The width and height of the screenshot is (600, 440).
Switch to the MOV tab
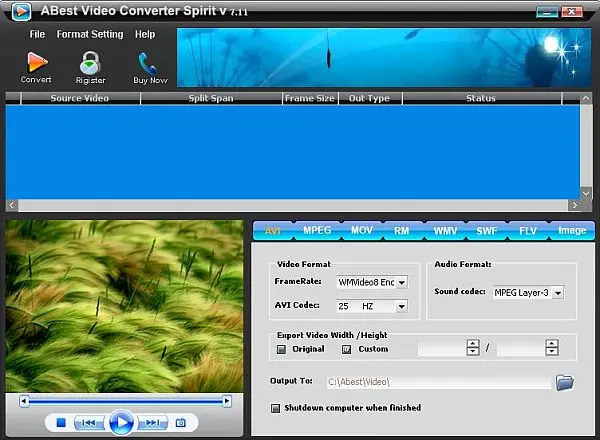(x=362, y=230)
